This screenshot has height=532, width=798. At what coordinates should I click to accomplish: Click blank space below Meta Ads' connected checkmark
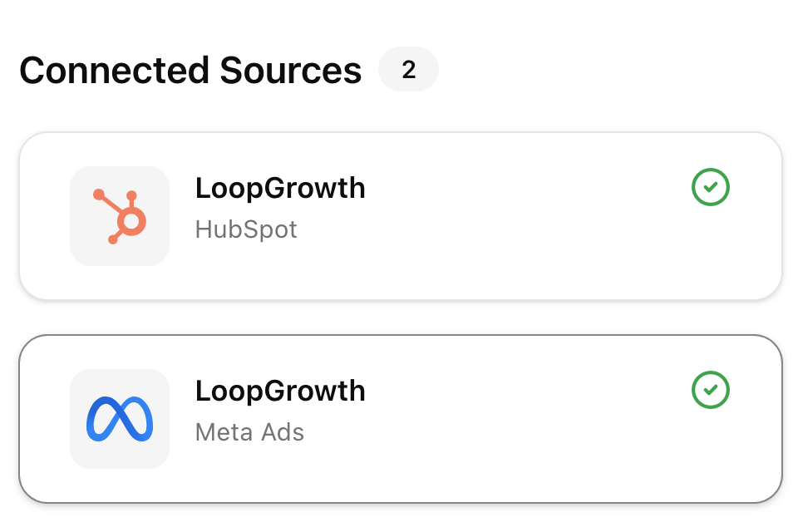[710, 453]
